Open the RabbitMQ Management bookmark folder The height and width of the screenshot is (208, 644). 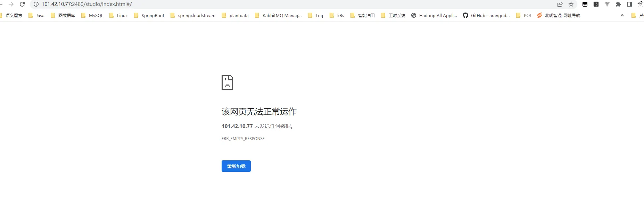278,15
